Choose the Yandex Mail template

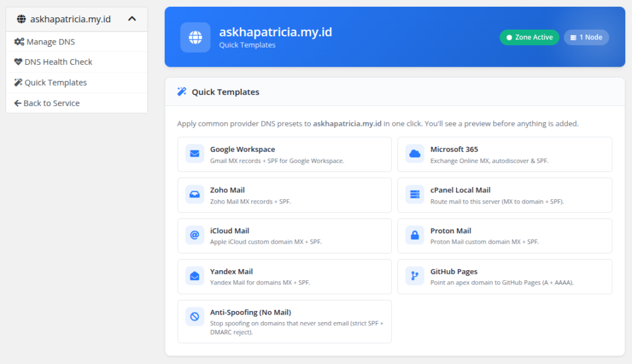(285, 276)
